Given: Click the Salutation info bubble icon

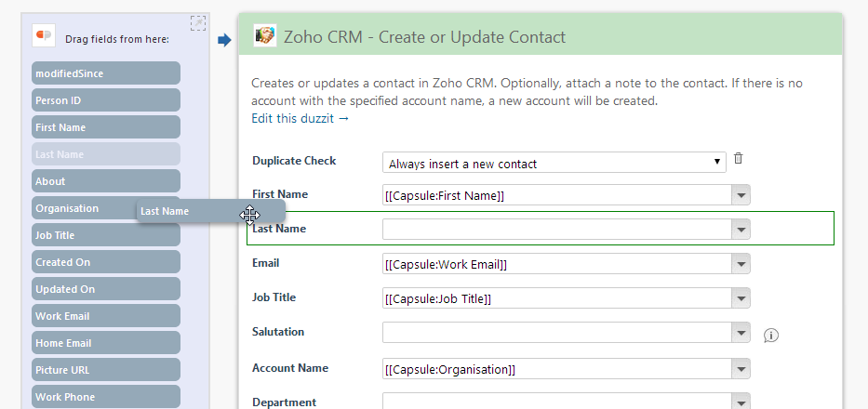Looking at the screenshot, I should (x=770, y=335).
